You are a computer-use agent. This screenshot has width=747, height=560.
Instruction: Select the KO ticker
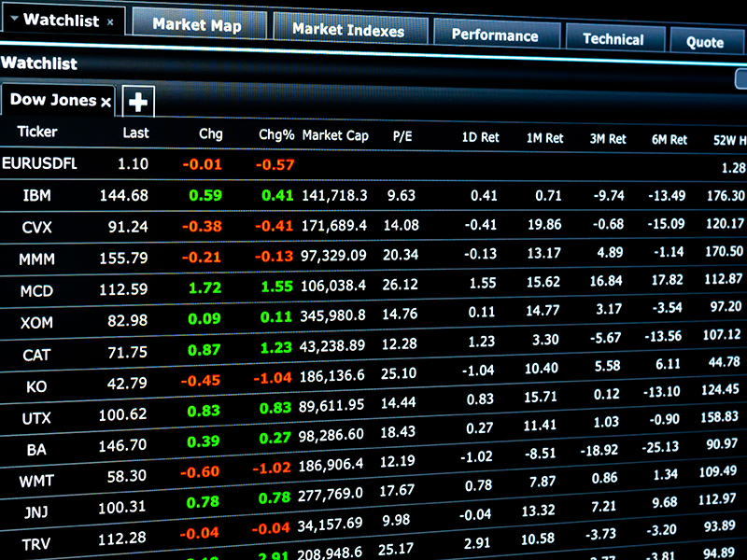36,386
